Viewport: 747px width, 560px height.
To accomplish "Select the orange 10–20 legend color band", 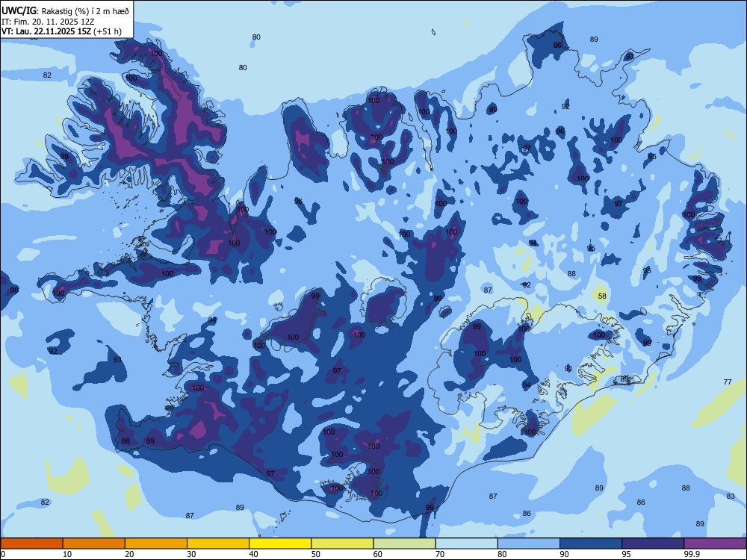I will click(x=94, y=544).
